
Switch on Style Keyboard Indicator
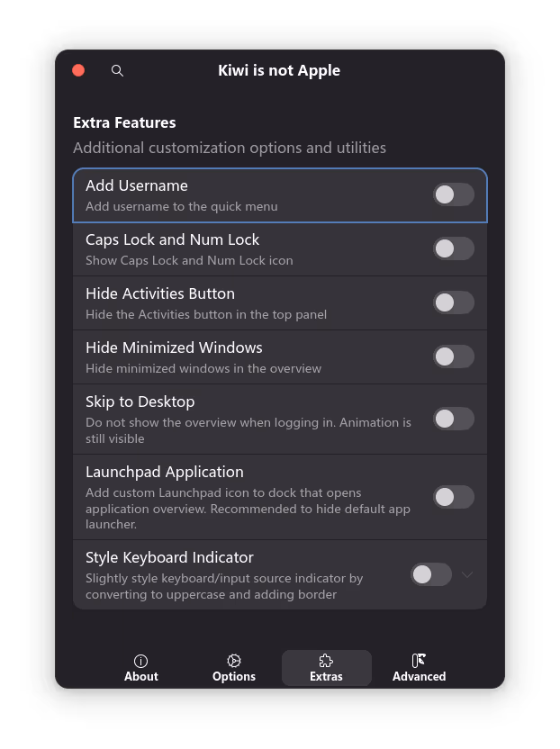431,574
